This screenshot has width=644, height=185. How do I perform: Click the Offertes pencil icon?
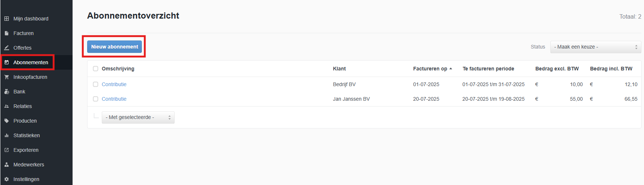pyautogui.click(x=7, y=48)
